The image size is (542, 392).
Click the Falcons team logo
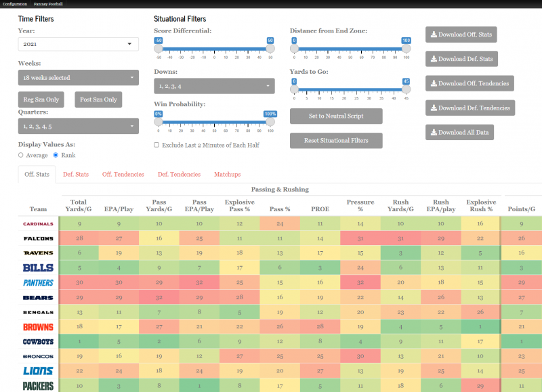coord(38,239)
